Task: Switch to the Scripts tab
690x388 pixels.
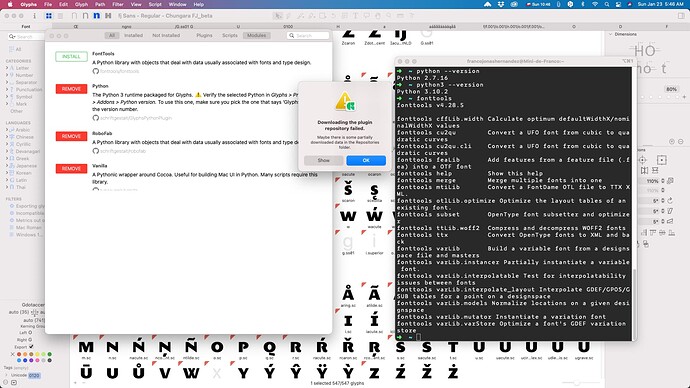Action: [x=230, y=35]
